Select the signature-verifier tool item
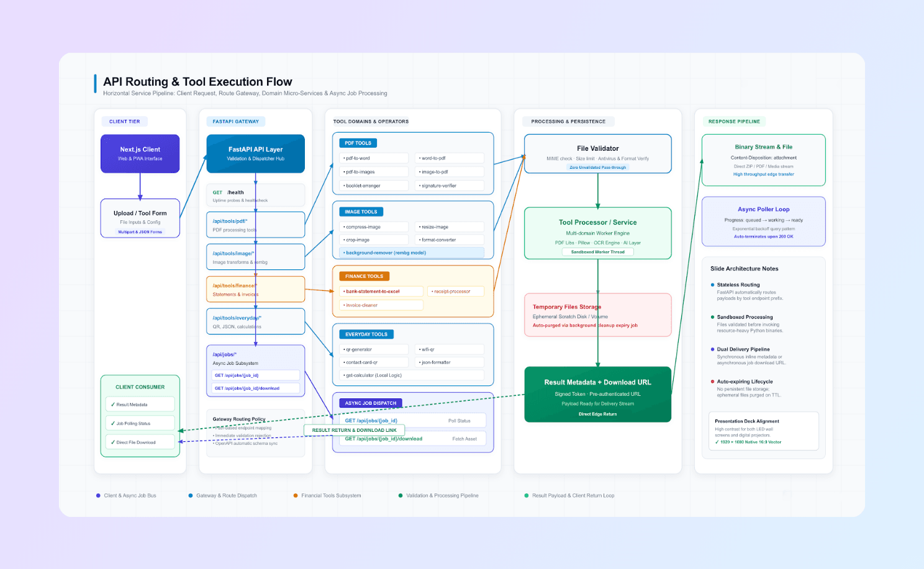Viewport: 924px width, 569px height. pyautogui.click(x=450, y=186)
